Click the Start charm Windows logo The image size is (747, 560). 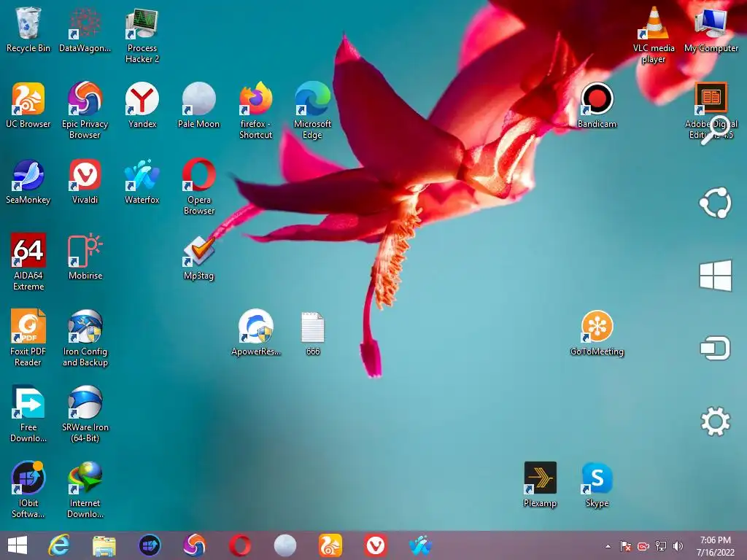click(715, 275)
